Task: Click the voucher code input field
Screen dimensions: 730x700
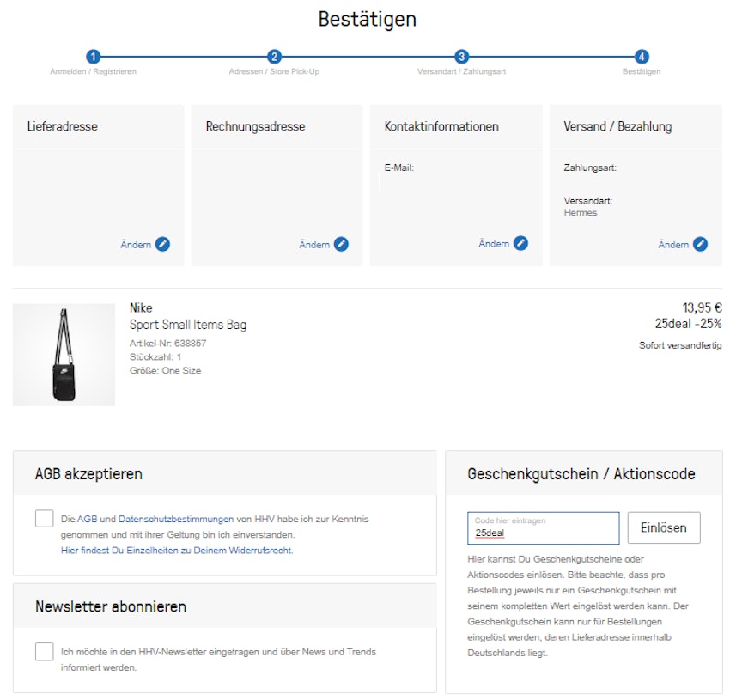Action: tap(544, 527)
